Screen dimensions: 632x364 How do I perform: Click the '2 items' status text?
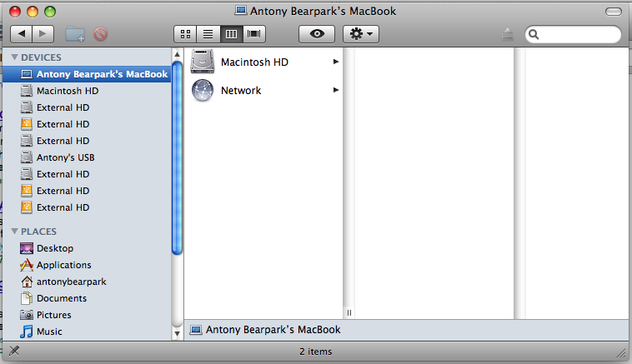[316, 352]
